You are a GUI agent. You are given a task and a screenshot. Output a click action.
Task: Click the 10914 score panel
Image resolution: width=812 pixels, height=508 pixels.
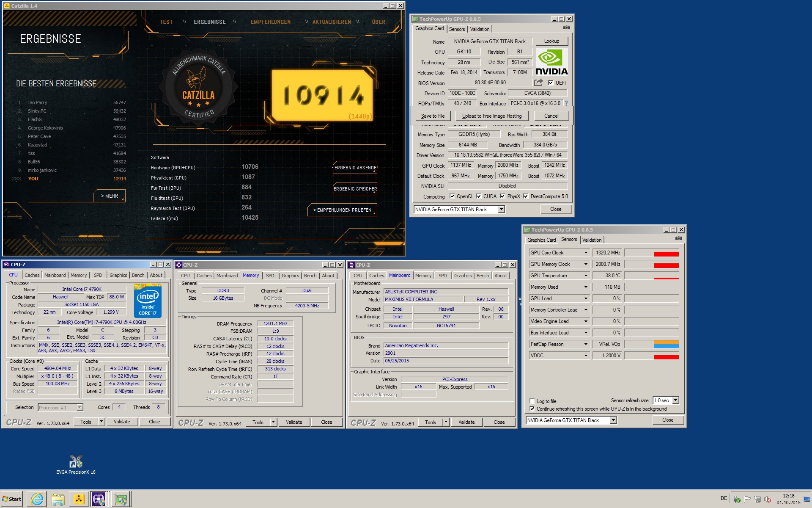pyautogui.click(x=322, y=95)
